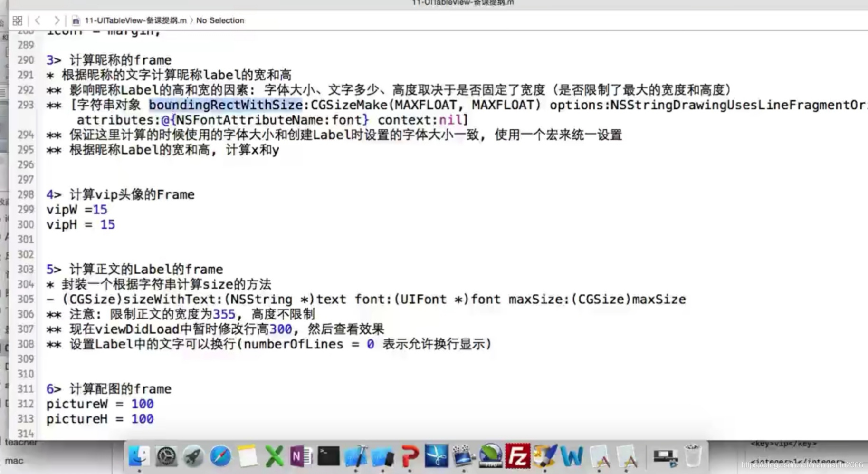
Task: Open the No Selection jump bar dropdown
Action: click(220, 20)
